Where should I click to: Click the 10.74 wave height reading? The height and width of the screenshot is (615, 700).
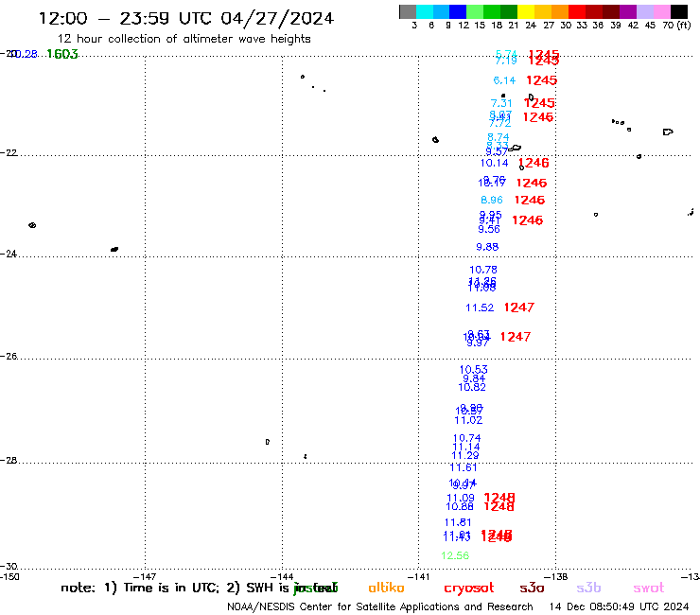467,439
